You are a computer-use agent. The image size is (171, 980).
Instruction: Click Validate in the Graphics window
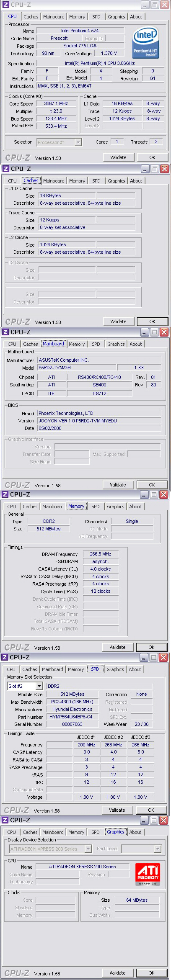[x=117, y=973]
